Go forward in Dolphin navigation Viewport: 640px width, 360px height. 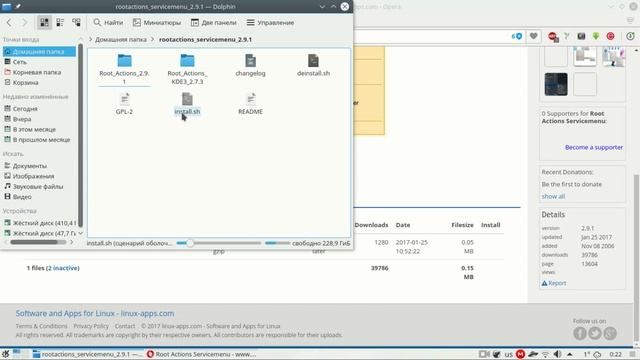pyautogui.click(x=24, y=22)
